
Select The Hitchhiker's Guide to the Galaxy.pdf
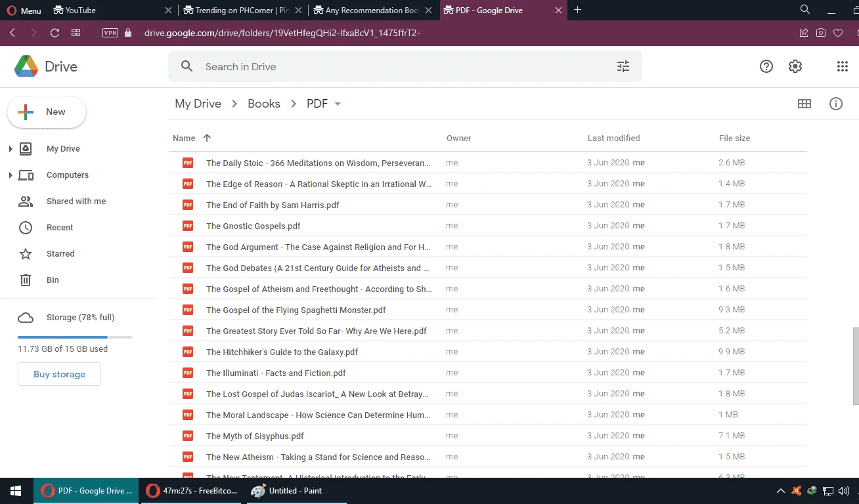487,352
